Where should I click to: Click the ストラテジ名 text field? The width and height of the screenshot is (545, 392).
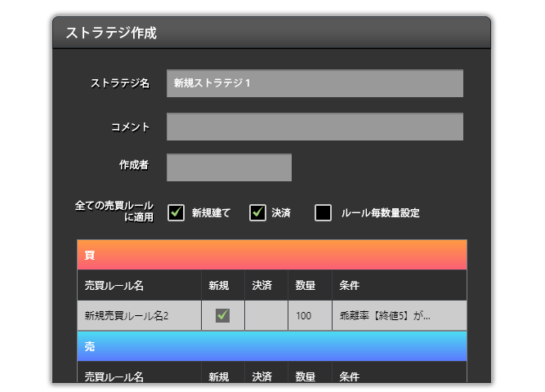click(x=315, y=84)
